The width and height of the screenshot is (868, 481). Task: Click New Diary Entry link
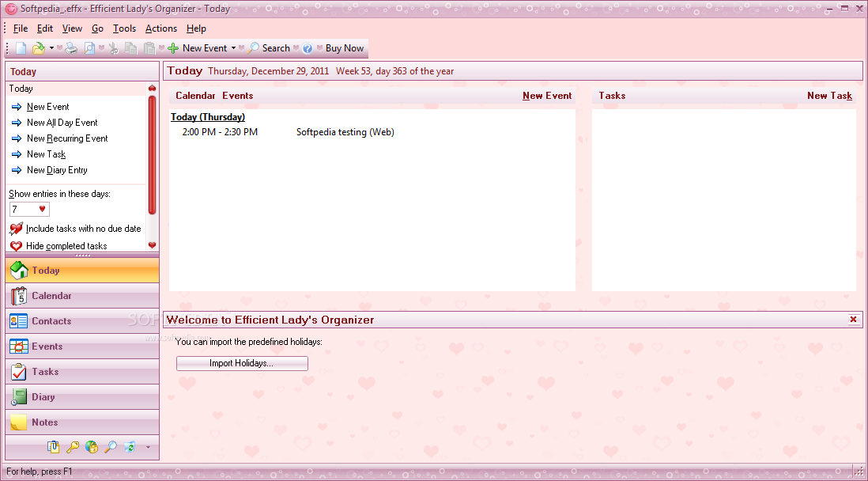tap(57, 170)
